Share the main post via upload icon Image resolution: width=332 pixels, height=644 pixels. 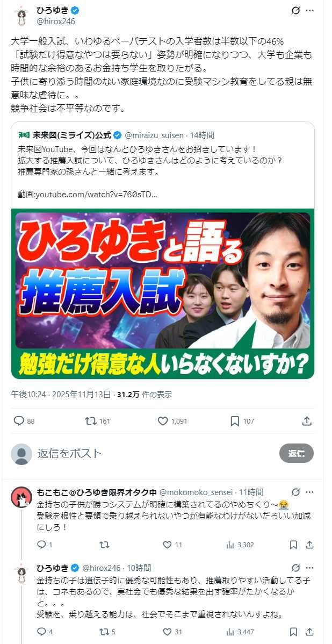click(x=307, y=421)
